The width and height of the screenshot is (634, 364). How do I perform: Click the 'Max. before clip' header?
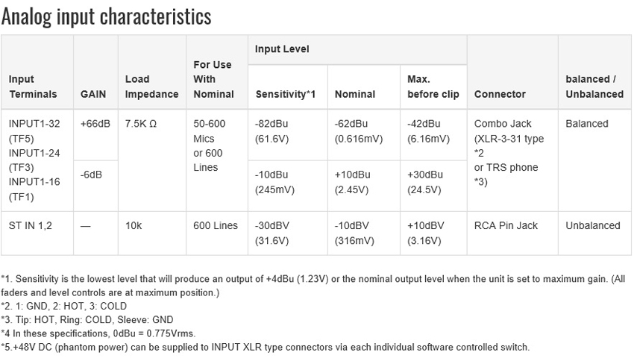coord(433,87)
